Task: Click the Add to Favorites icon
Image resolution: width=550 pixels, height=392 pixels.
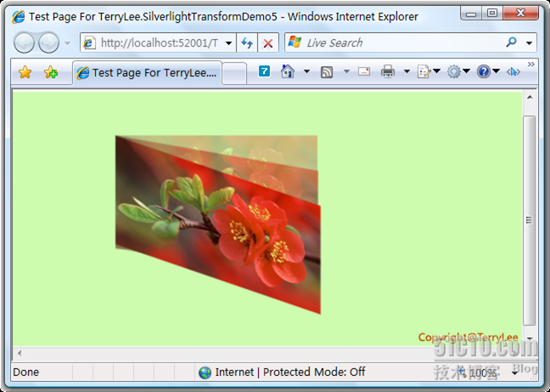Action: [51, 73]
